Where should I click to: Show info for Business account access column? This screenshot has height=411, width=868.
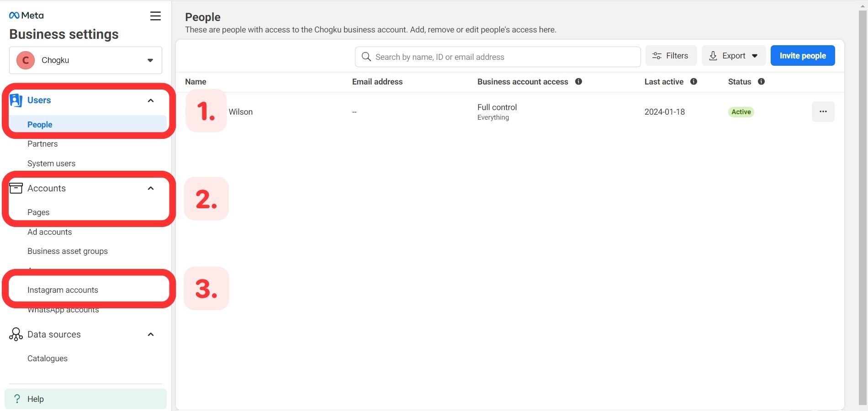pyautogui.click(x=578, y=81)
